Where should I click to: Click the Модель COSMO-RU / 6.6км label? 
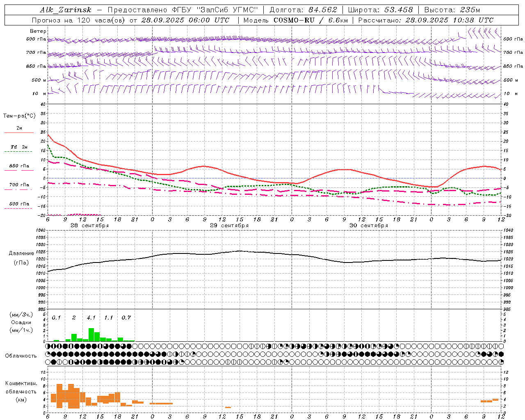tap(296, 20)
